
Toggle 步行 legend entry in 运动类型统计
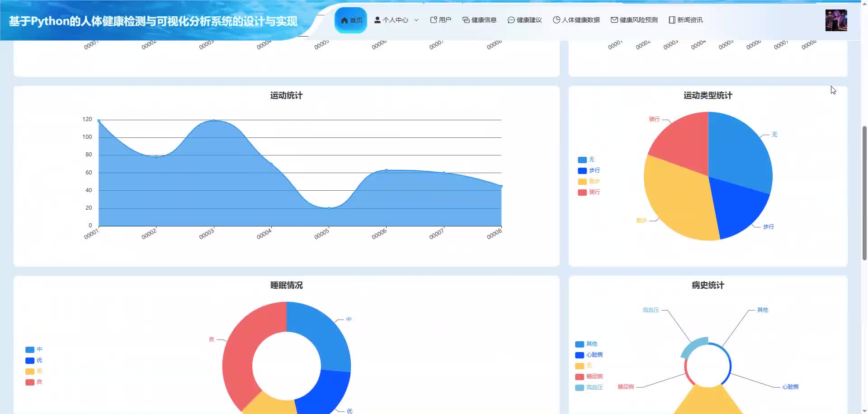[x=589, y=170]
